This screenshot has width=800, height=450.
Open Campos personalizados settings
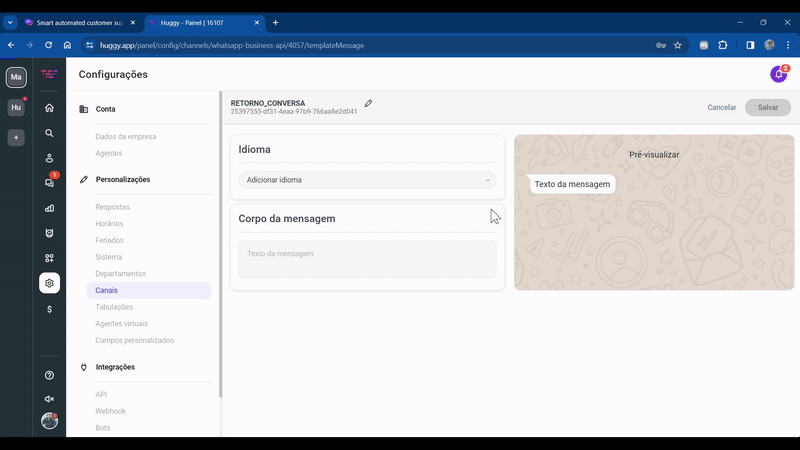point(135,340)
